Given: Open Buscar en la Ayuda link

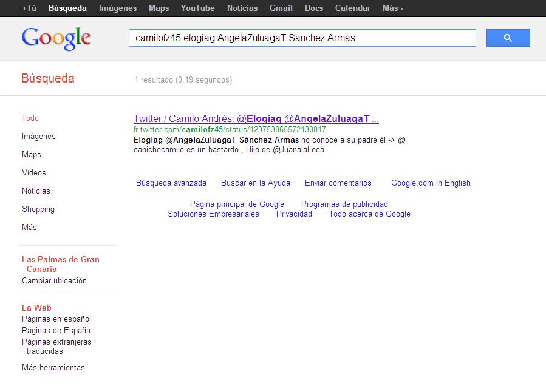Looking at the screenshot, I should click(256, 183).
